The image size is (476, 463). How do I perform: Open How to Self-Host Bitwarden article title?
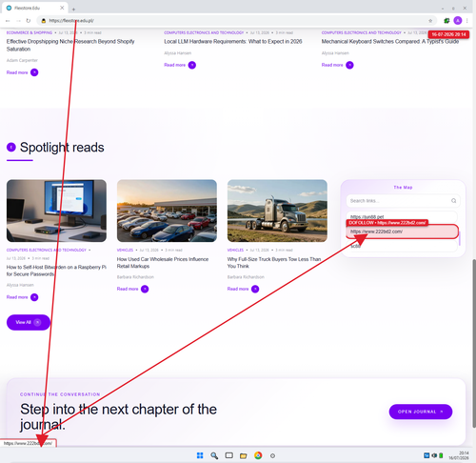56,271
